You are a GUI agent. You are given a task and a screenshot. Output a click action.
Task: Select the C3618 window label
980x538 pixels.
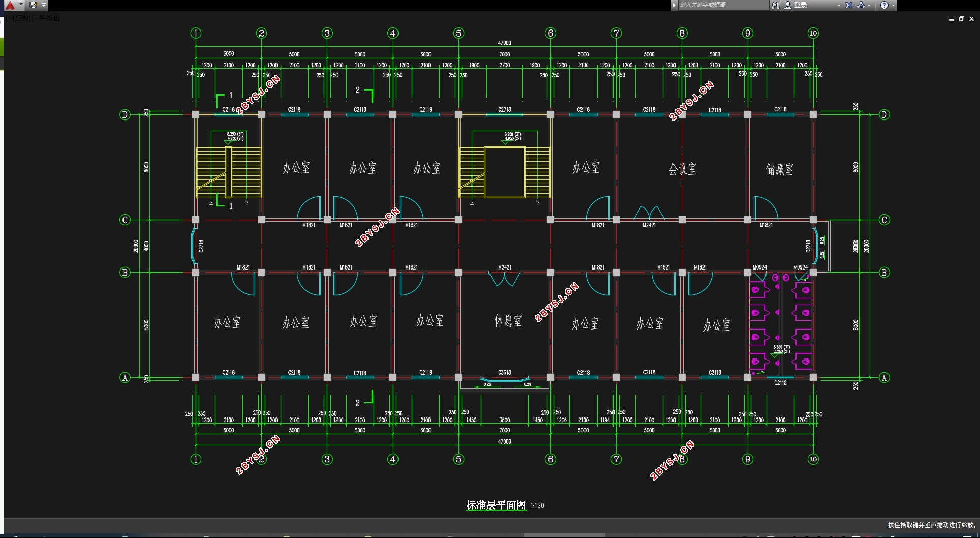505,373
